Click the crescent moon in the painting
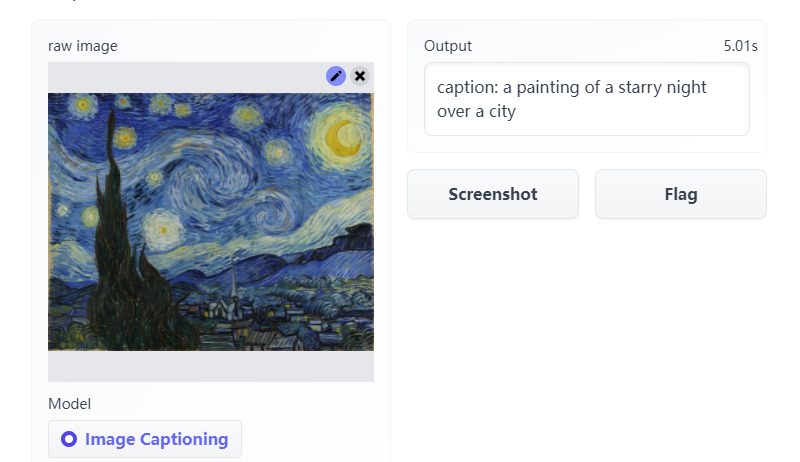Viewport: 800px width, 462px height. 343,137
